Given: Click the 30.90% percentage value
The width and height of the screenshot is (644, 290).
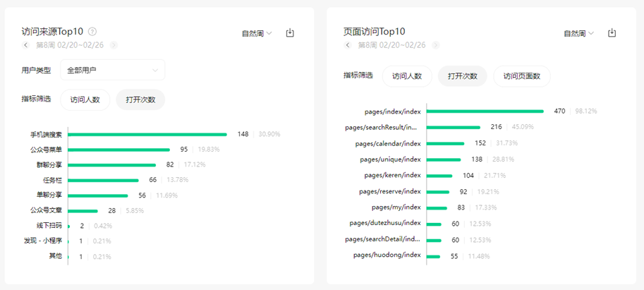Looking at the screenshot, I should [269, 134].
